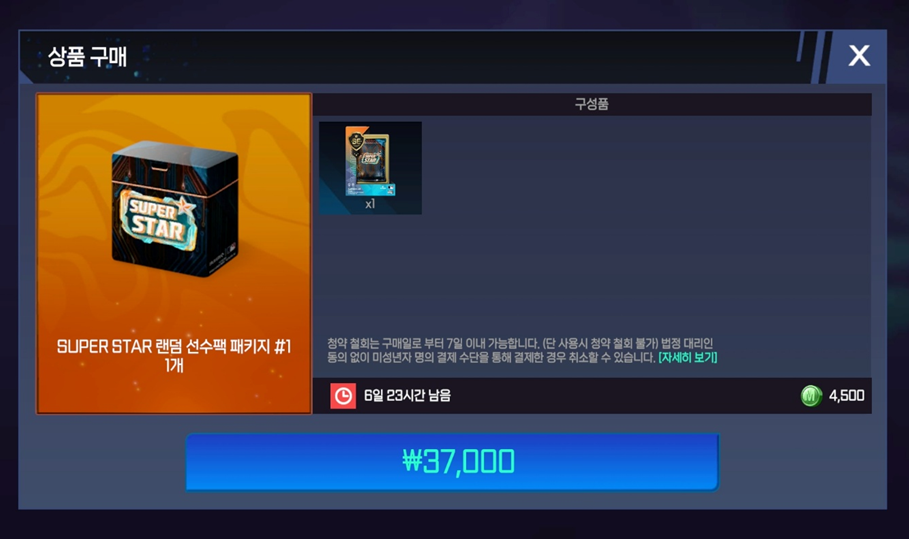Image resolution: width=909 pixels, height=539 pixels.
Task: Select the 6일 23시간 남음 remaining time label
Action: 408,396
